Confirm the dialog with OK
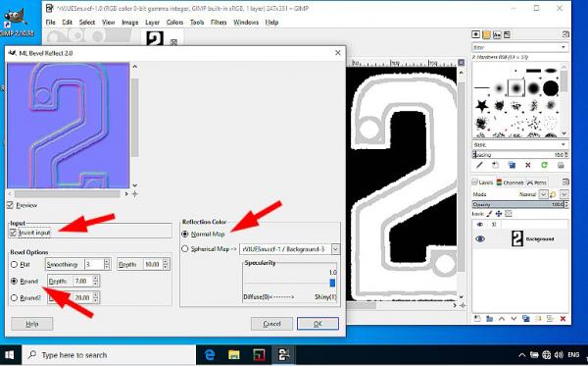588x366 pixels. coord(318,324)
